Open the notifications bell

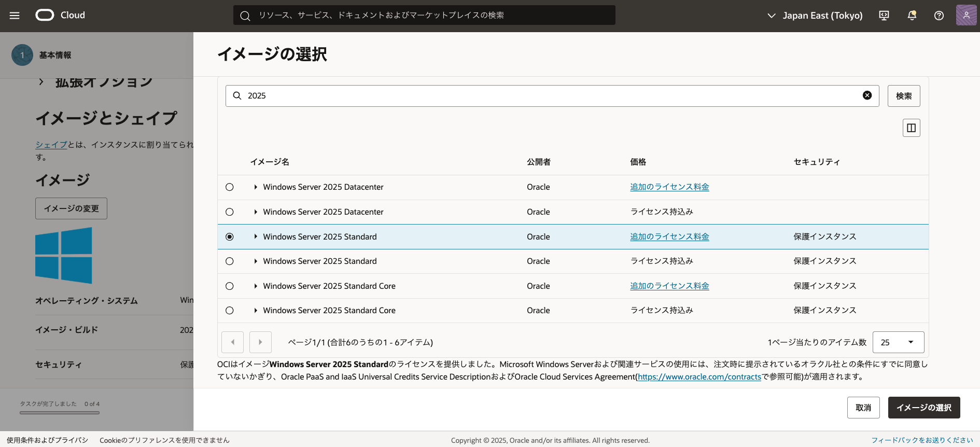[x=912, y=16]
